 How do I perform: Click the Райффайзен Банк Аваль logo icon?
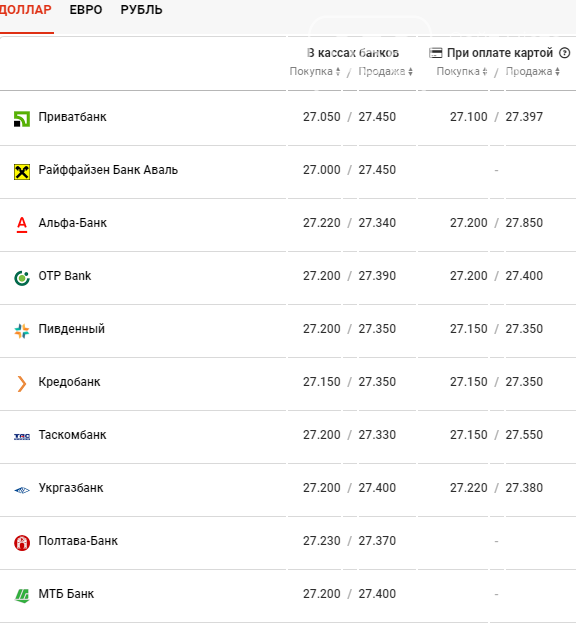[22, 172]
